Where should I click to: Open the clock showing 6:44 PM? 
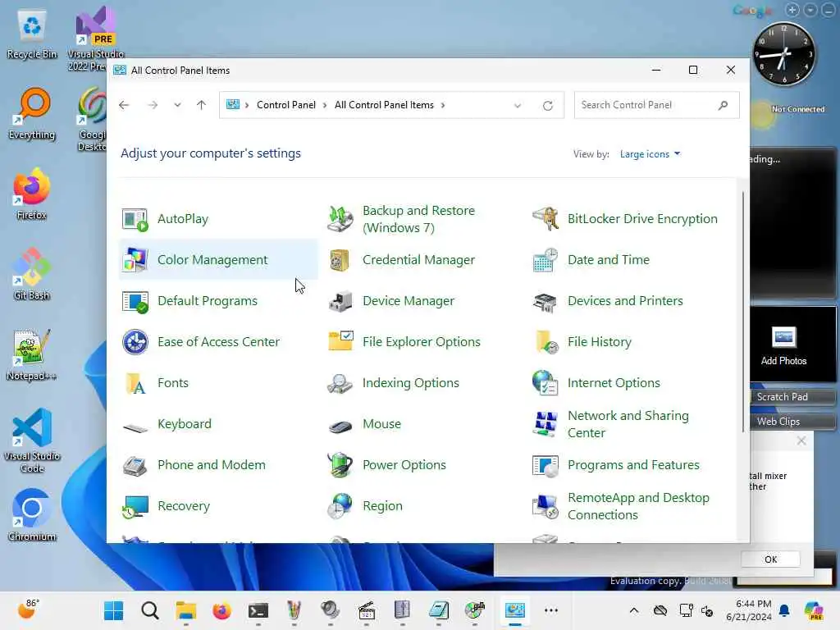tap(748, 610)
